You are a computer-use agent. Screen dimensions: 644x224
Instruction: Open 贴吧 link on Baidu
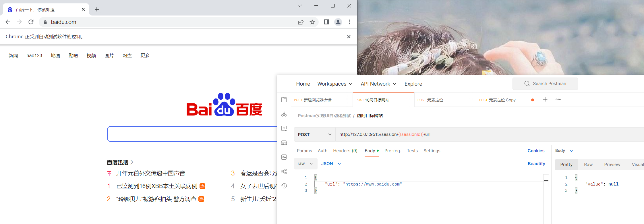tap(73, 55)
